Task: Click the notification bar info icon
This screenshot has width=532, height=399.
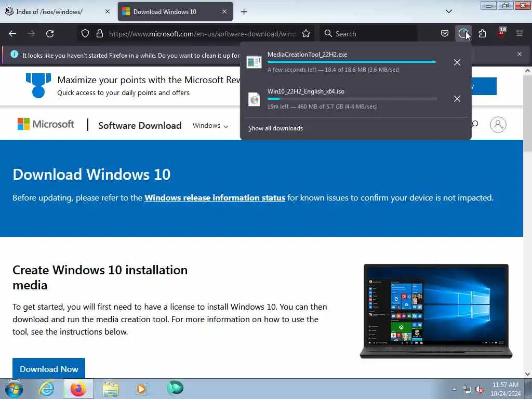Action: (14, 54)
